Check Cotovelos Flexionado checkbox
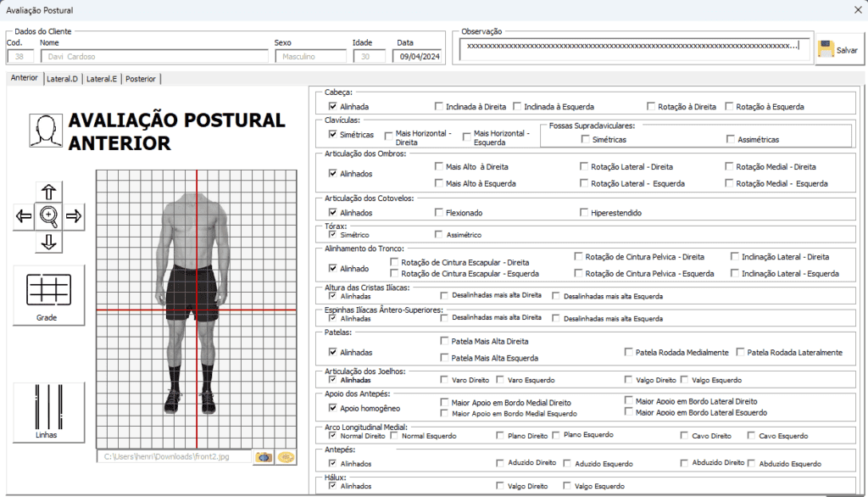 (x=439, y=212)
